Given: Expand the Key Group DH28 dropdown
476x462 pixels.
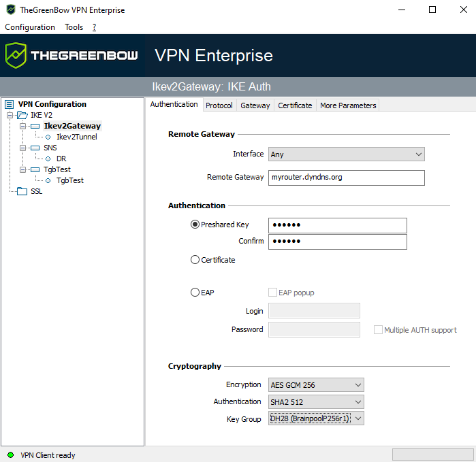Looking at the screenshot, I should tap(316, 418).
